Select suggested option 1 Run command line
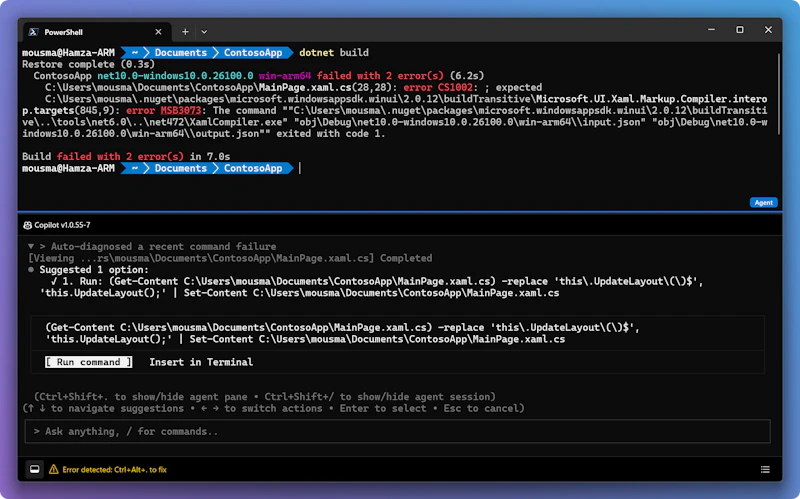This screenshot has height=499, width=800. tap(371, 287)
